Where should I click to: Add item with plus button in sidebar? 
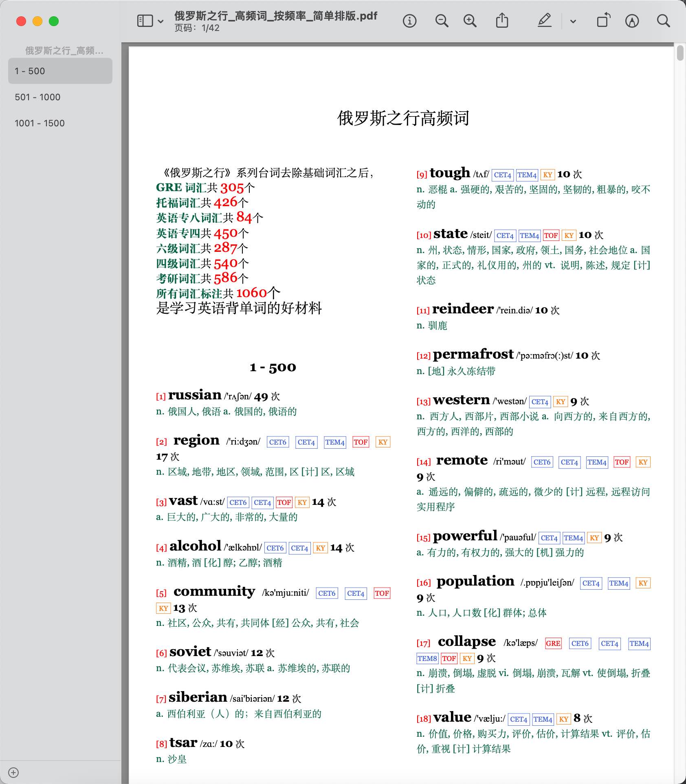coord(13,773)
